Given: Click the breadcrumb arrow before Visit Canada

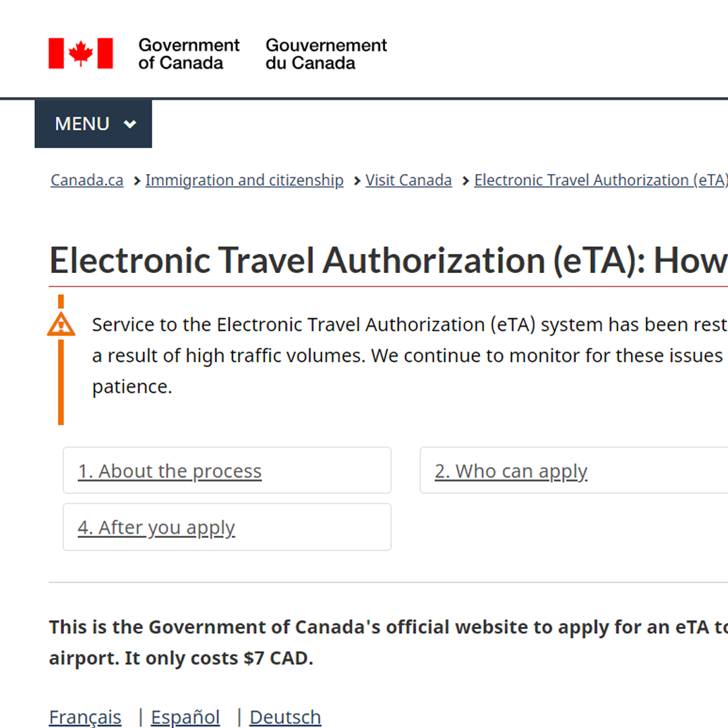Looking at the screenshot, I should point(357,181).
